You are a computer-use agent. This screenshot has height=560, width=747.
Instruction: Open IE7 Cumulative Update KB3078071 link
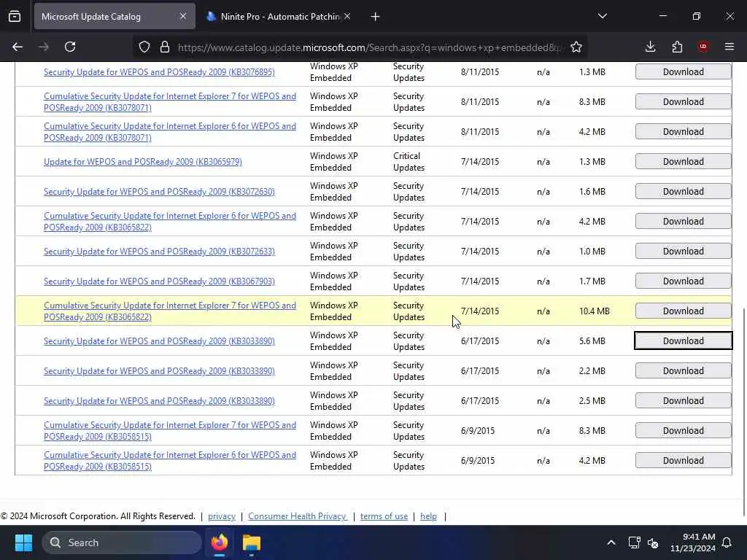(x=169, y=102)
